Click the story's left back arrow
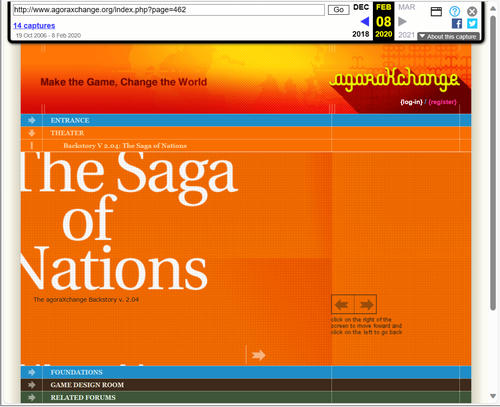 pyautogui.click(x=342, y=304)
